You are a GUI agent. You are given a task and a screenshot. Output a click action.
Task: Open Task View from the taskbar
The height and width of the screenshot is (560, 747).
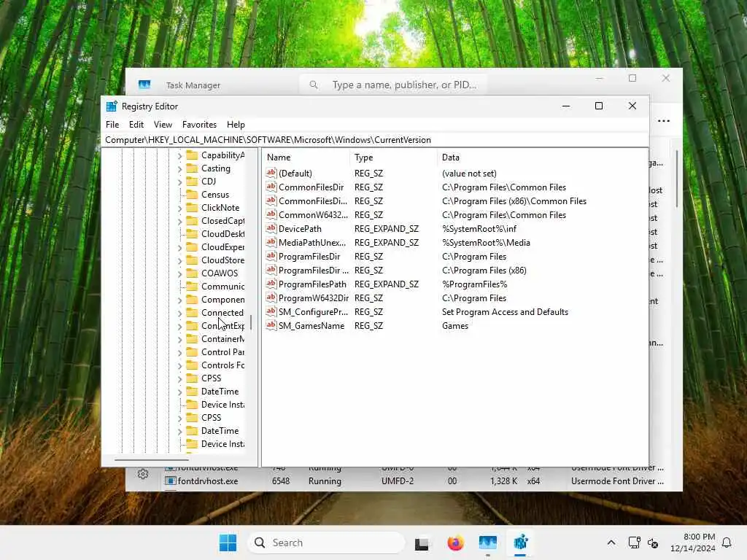coord(422,542)
